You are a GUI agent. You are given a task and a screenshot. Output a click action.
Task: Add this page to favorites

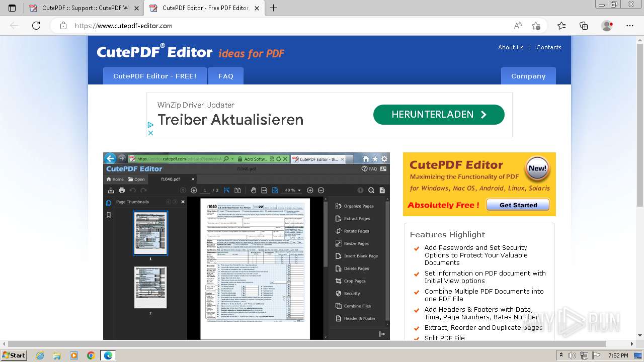click(536, 26)
